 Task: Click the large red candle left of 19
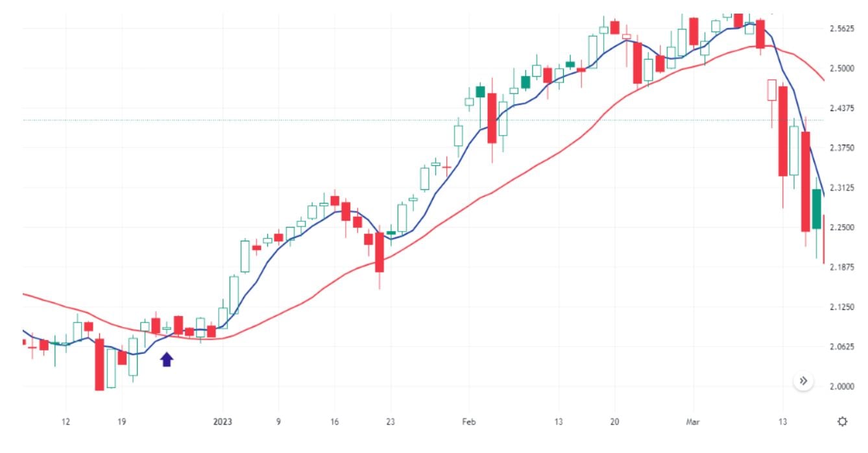click(99, 363)
